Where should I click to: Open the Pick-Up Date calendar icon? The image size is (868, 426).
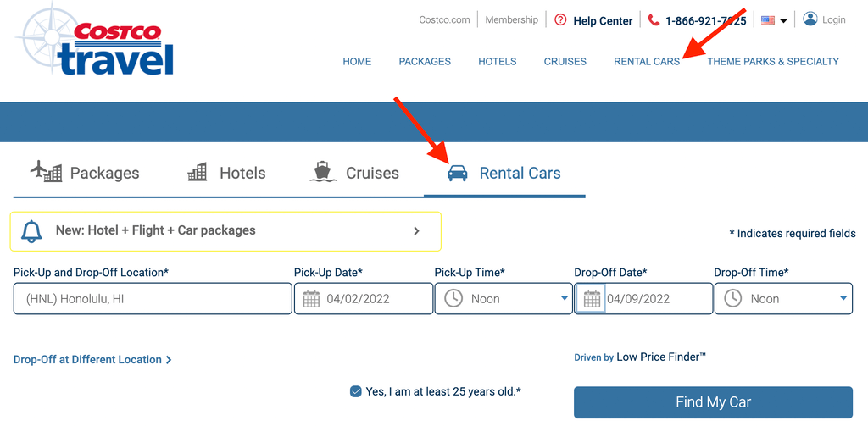click(311, 299)
